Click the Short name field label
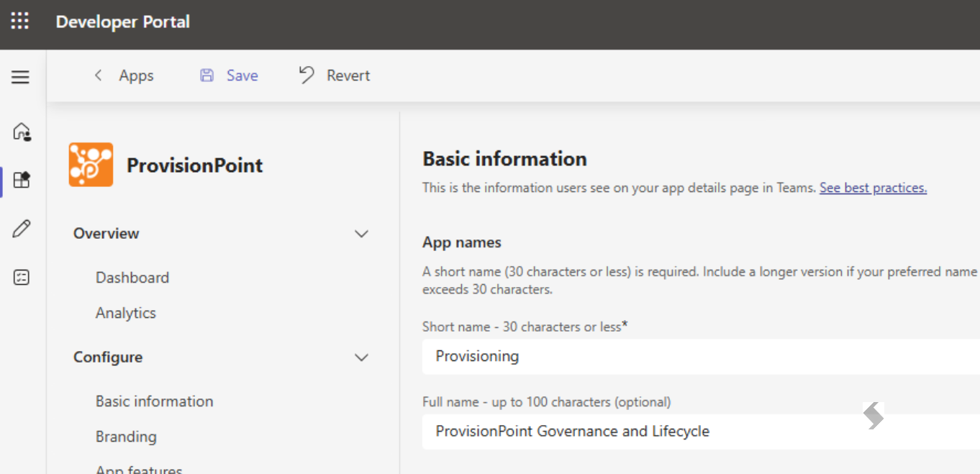 tap(525, 327)
